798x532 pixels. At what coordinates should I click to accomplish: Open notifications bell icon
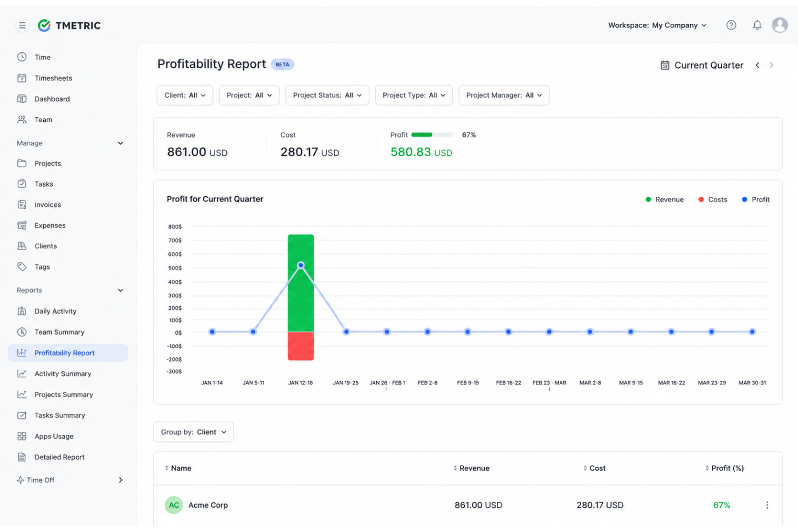coord(757,25)
